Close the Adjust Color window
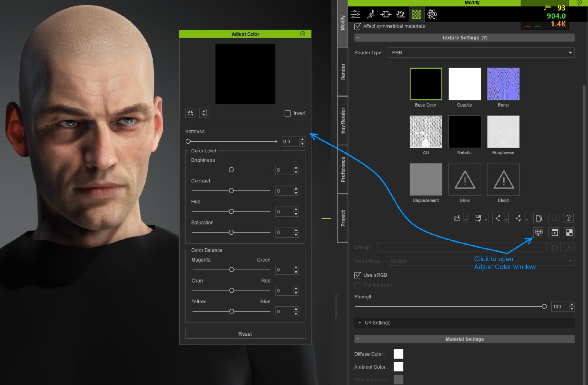Screen dimensions: 588x385 point(303,34)
